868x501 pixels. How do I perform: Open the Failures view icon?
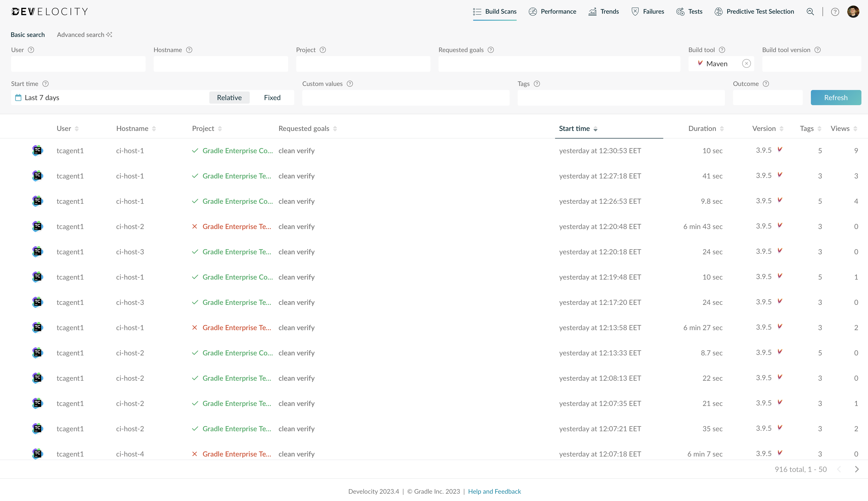(x=635, y=11)
